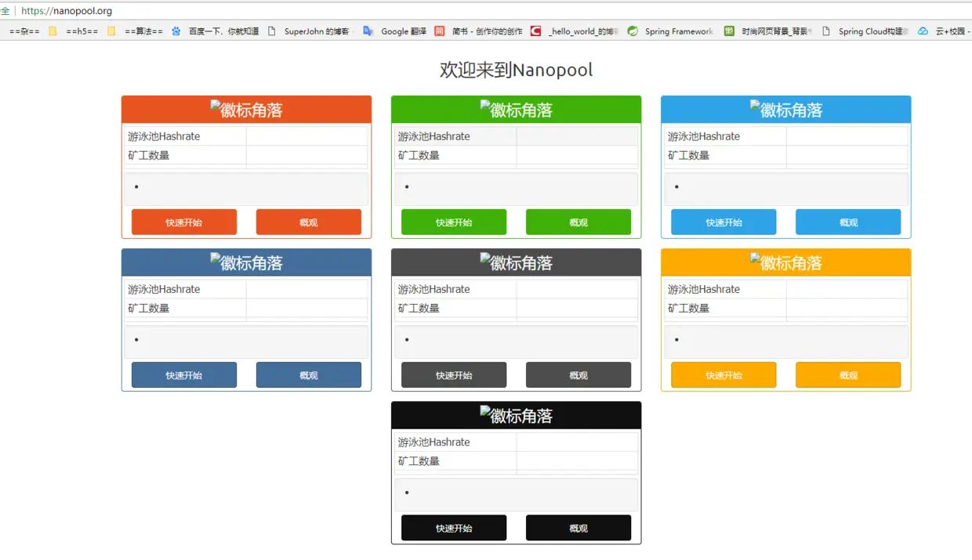Image resolution: width=972 pixels, height=560 pixels.
Task: Click the green 快速开始 button
Action: (454, 222)
